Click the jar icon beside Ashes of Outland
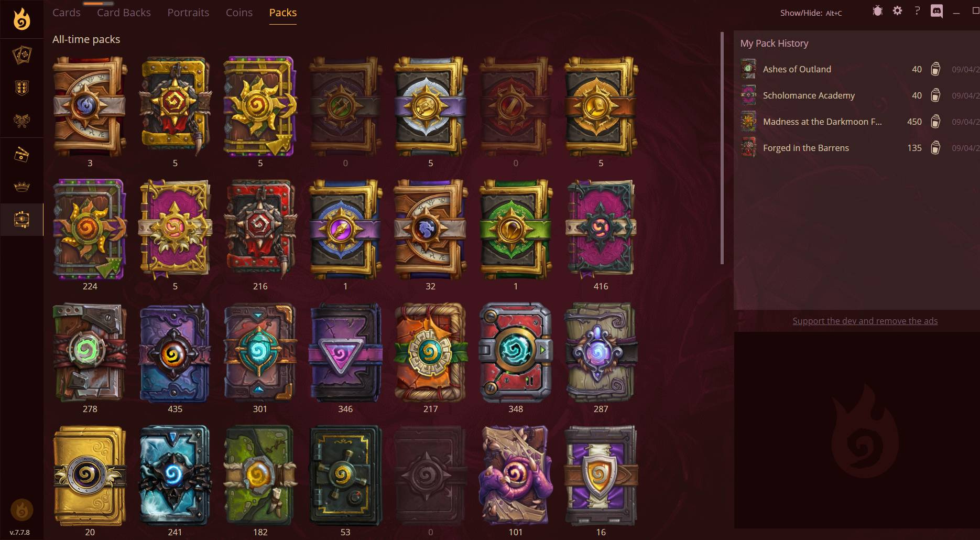The height and width of the screenshot is (540, 980). click(935, 69)
